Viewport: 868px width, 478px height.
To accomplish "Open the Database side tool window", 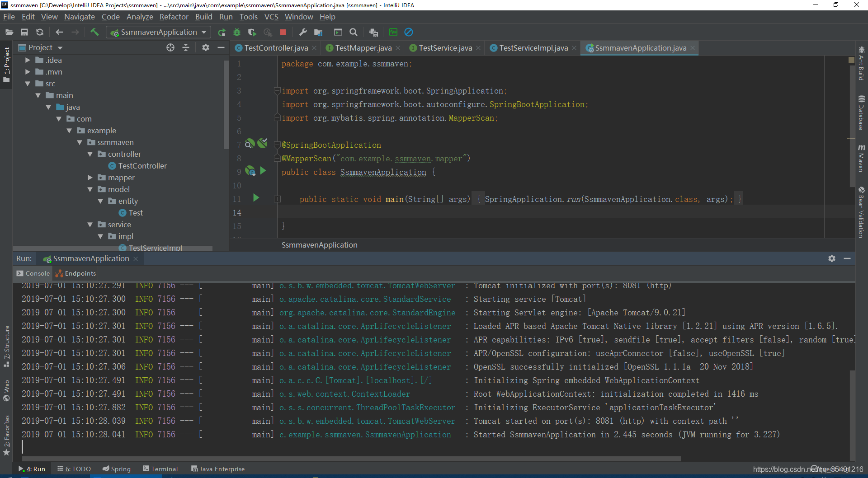I will (x=862, y=113).
